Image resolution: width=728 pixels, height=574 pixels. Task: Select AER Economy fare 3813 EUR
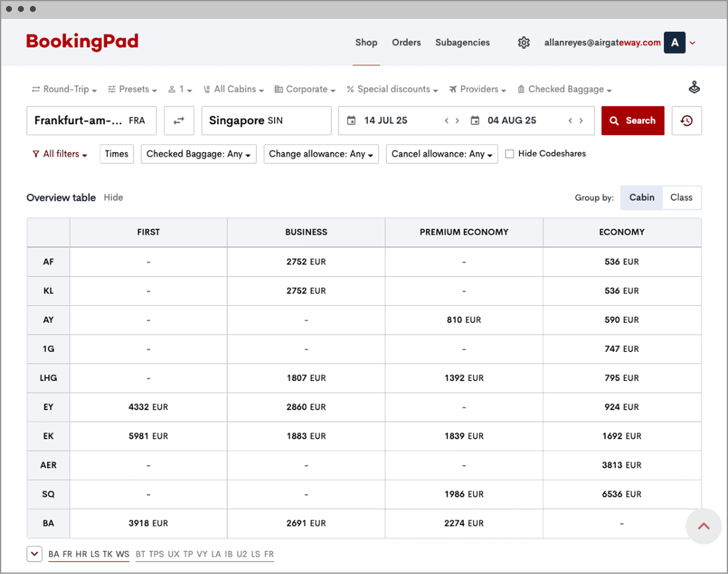pyautogui.click(x=621, y=465)
